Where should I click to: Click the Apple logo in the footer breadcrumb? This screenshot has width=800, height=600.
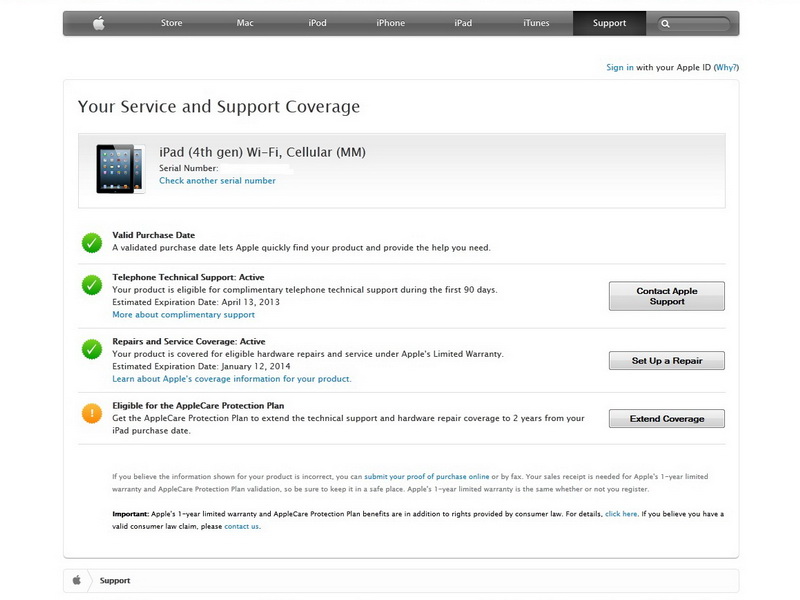click(x=77, y=580)
